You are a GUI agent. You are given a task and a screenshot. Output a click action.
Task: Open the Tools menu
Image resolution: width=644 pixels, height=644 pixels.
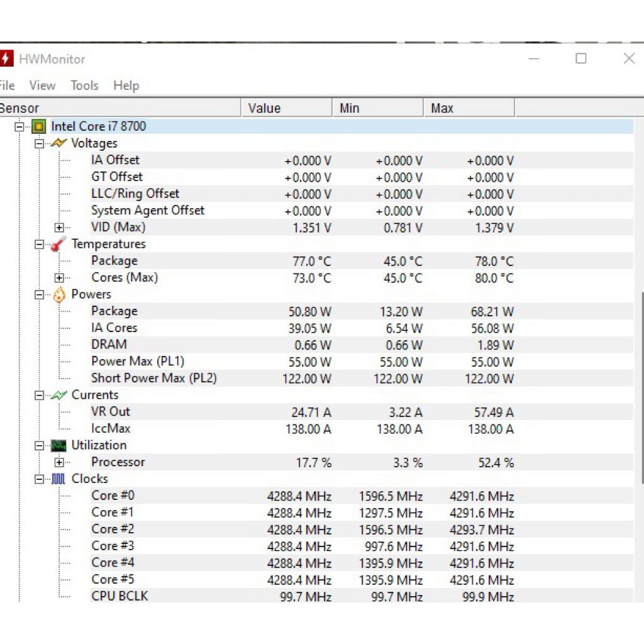84,86
